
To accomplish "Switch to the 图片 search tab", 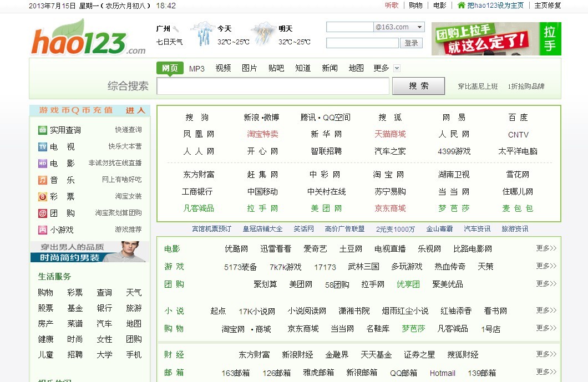I will click(x=250, y=68).
